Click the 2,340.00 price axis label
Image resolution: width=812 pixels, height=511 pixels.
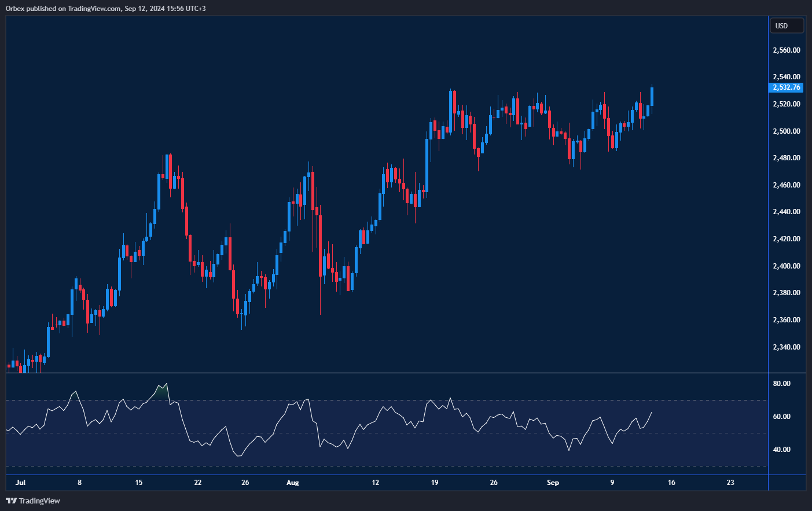click(x=786, y=347)
